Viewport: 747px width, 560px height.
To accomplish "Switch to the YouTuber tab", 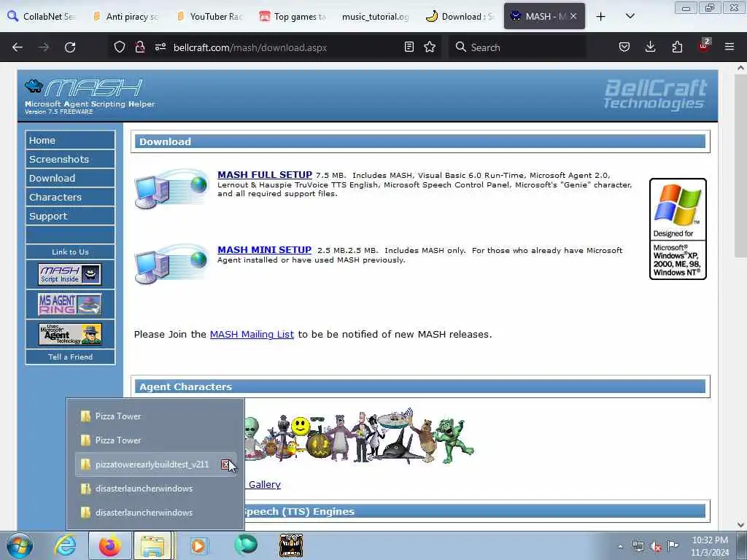I will 209,16.
